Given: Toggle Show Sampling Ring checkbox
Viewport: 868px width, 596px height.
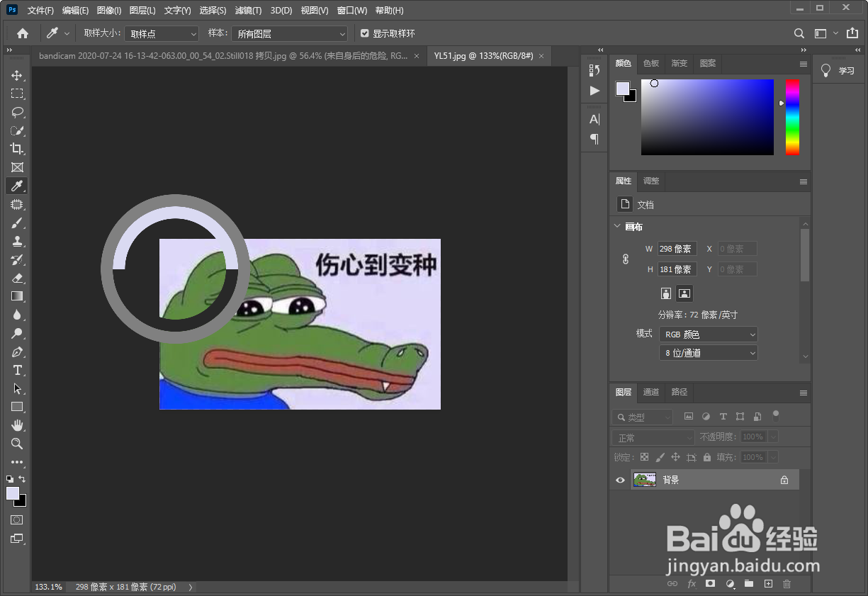Looking at the screenshot, I should click(x=365, y=33).
